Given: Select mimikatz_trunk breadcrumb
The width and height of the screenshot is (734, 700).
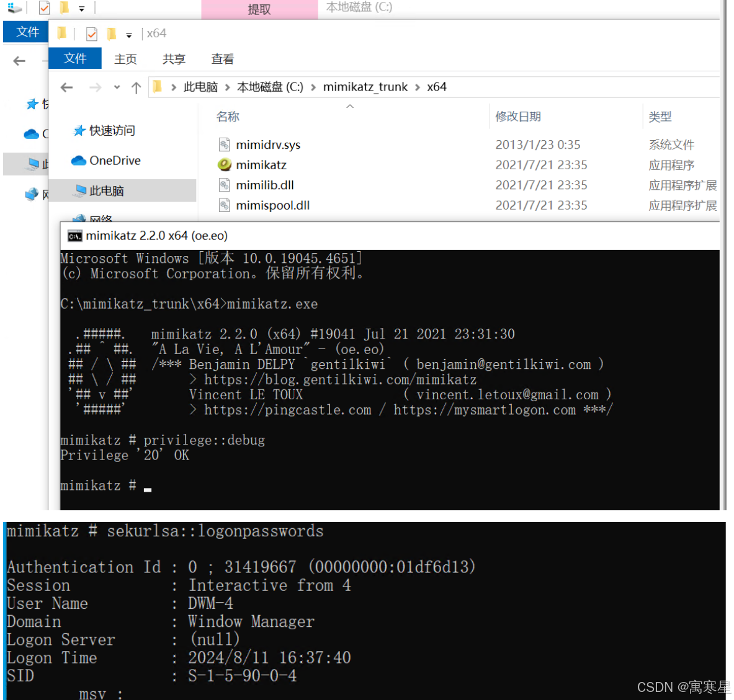Looking at the screenshot, I should click(365, 87).
